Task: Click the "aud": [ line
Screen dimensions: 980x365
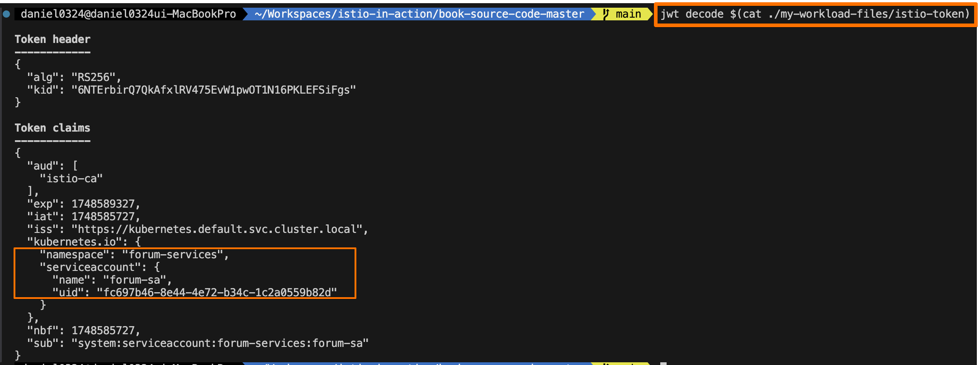Action: (x=52, y=166)
